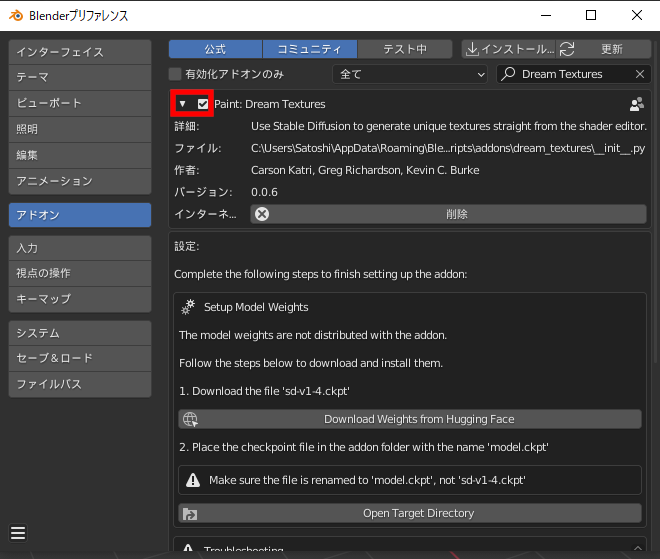
Task: Clear the Dream Textures search text
Action: pos(640,74)
